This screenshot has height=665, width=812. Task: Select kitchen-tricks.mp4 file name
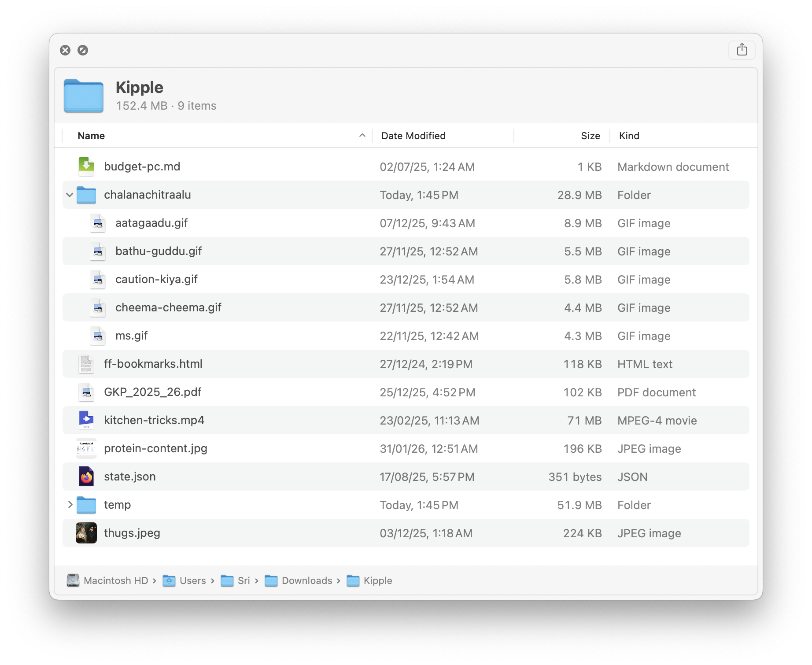click(154, 420)
